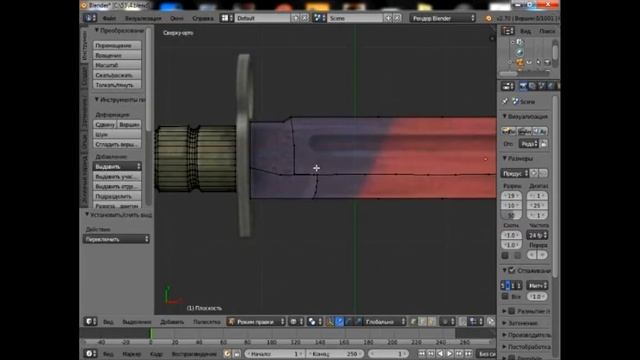Toggle the 3D manipulator widget icon
Image resolution: width=640 pixels, height=360 pixels.
(x=330, y=322)
